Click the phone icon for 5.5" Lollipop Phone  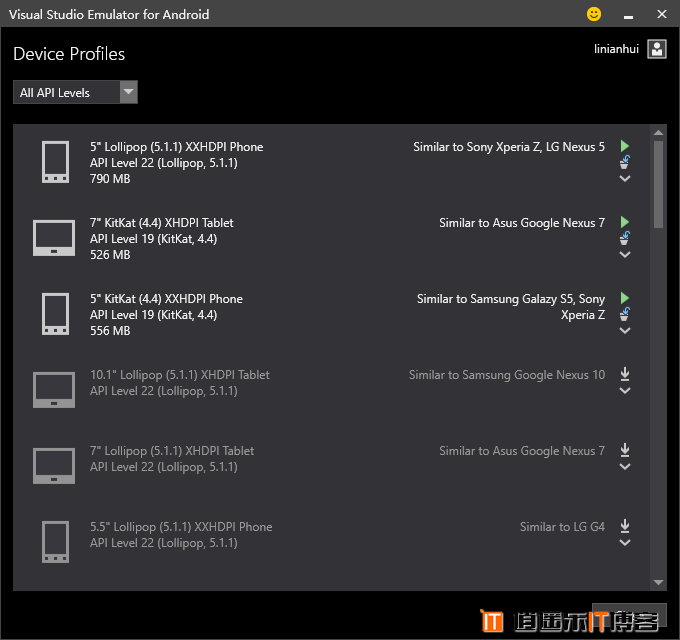pyautogui.click(x=55, y=542)
